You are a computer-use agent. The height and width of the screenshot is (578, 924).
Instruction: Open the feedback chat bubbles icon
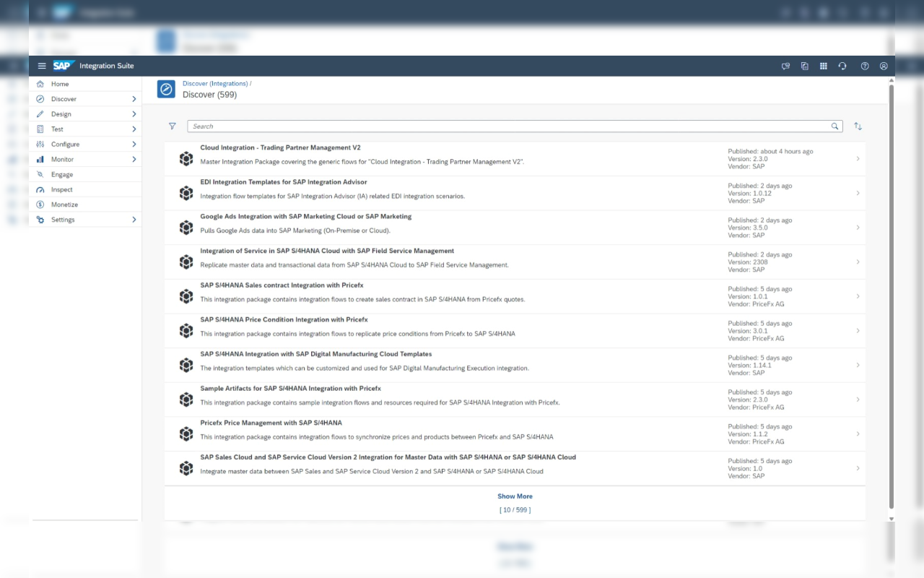click(786, 66)
